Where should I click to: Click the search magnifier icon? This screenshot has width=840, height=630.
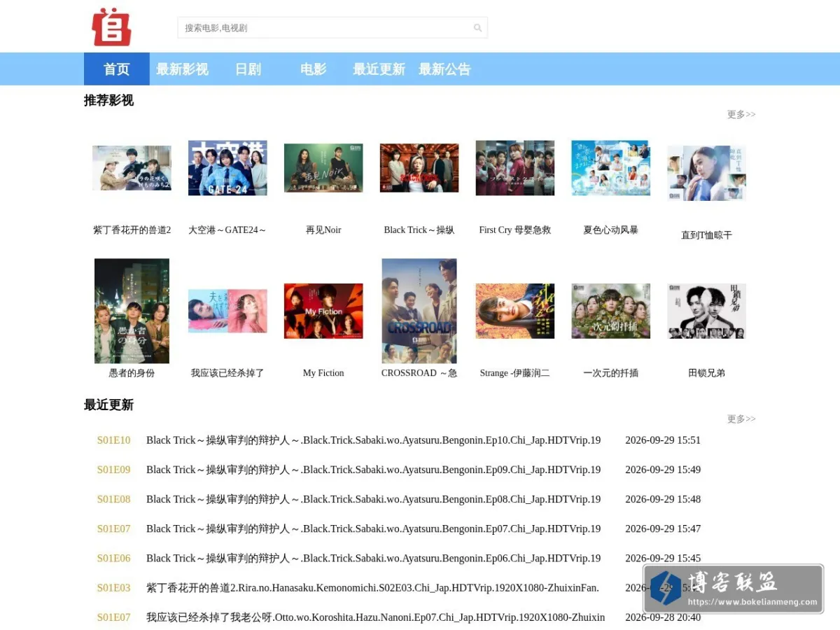click(x=477, y=28)
